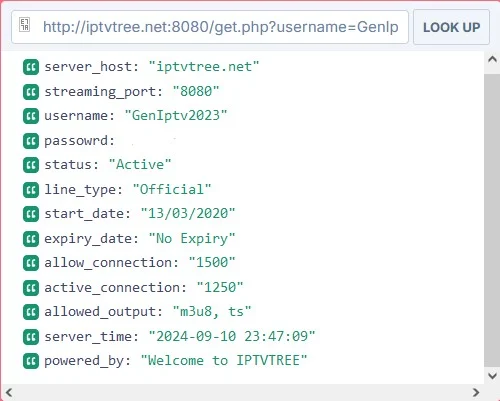The width and height of the screenshot is (500, 401).
Task: Click the quote icon beside start_date
Action: 31,214
